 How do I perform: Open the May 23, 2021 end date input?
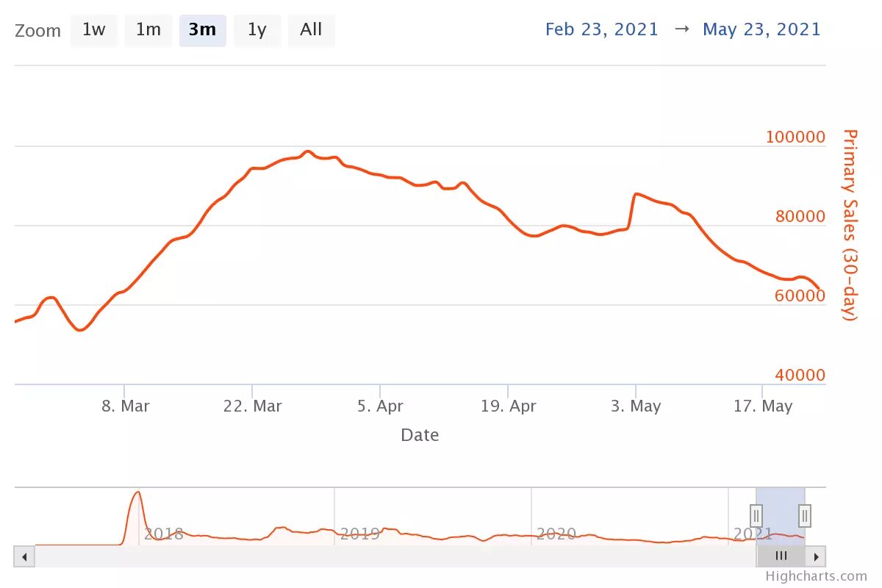pyautogui.click(x=761, y=29)
